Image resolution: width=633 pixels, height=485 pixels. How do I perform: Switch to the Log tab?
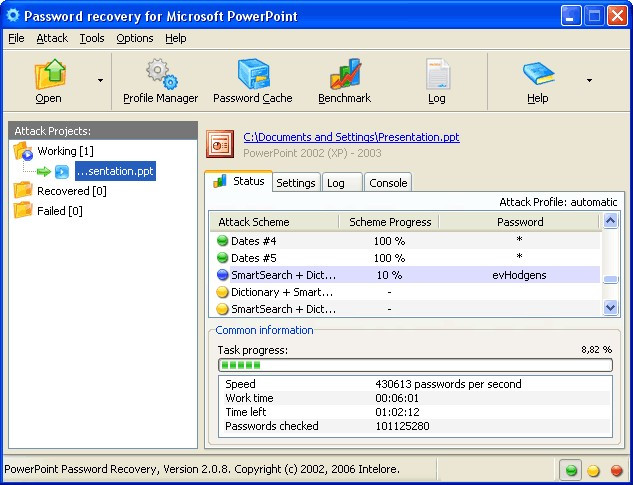(x=342, y=183)
